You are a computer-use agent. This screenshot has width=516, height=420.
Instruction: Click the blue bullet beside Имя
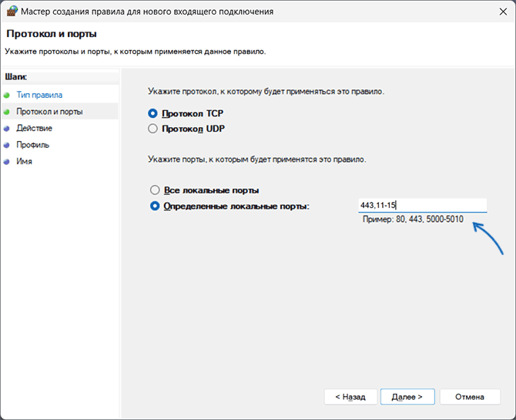(7, 162)
